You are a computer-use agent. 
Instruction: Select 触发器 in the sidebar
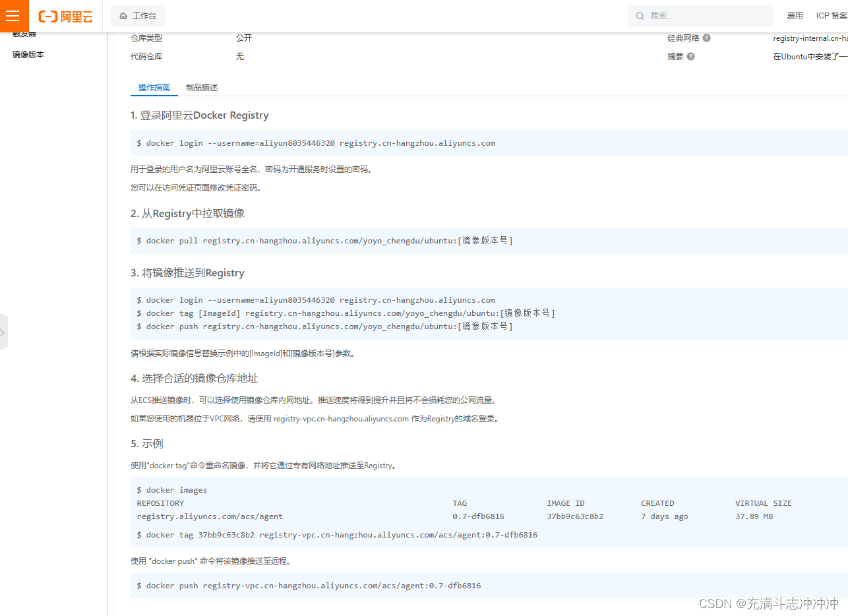[24, 34]
